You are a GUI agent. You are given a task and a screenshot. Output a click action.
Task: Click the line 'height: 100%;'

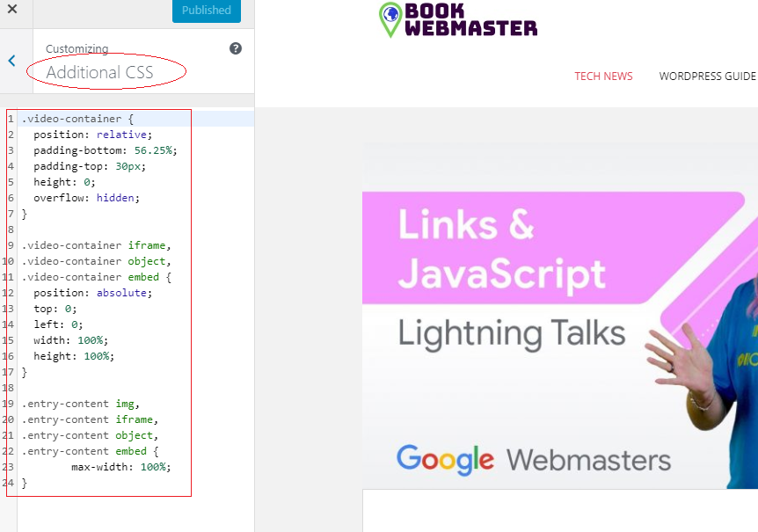(74, 356)
